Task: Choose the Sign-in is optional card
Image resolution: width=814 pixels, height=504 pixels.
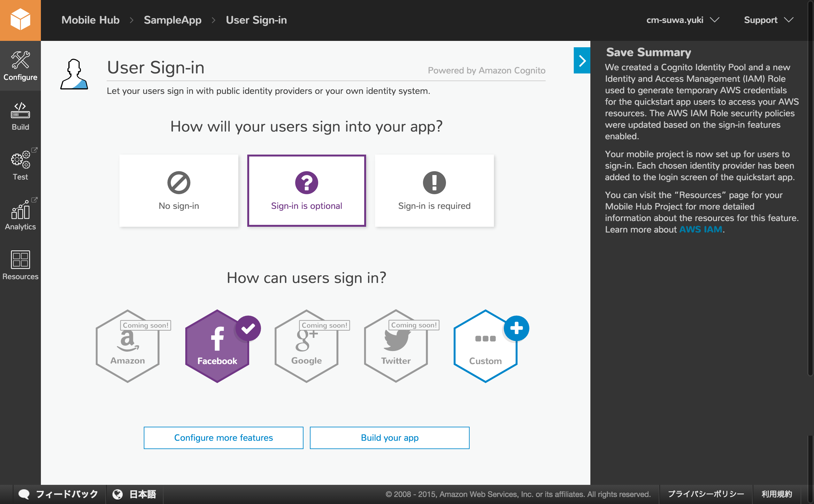Action: pyautogui.click(x=306, y=191)
